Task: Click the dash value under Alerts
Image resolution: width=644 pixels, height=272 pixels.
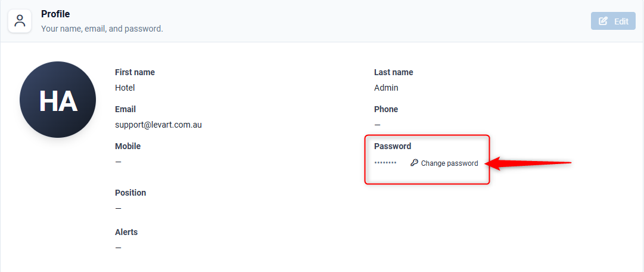Action: coord(119,248)
